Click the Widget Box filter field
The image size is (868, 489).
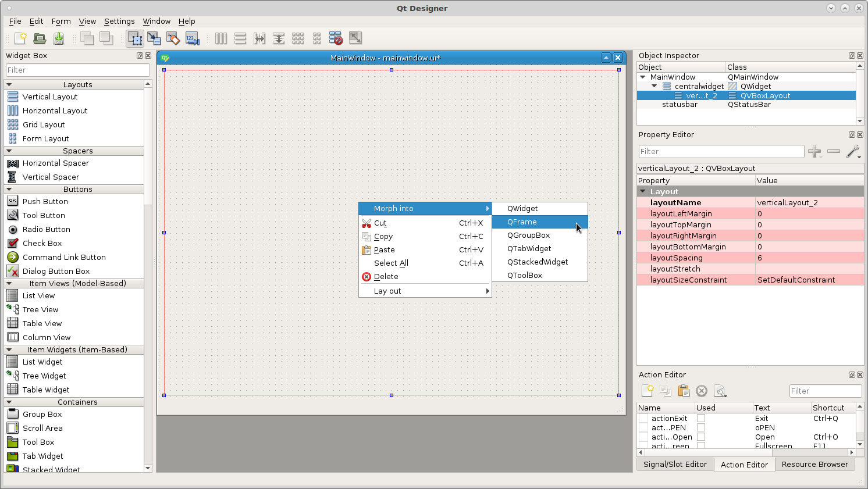coord(78,70)
